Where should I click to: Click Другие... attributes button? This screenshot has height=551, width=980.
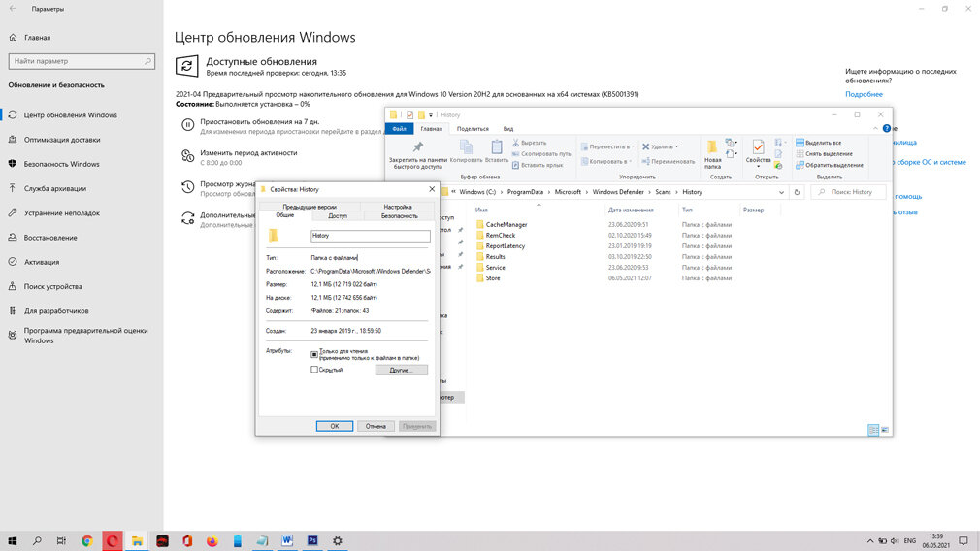pyautogui.click(x=402, y=370)
